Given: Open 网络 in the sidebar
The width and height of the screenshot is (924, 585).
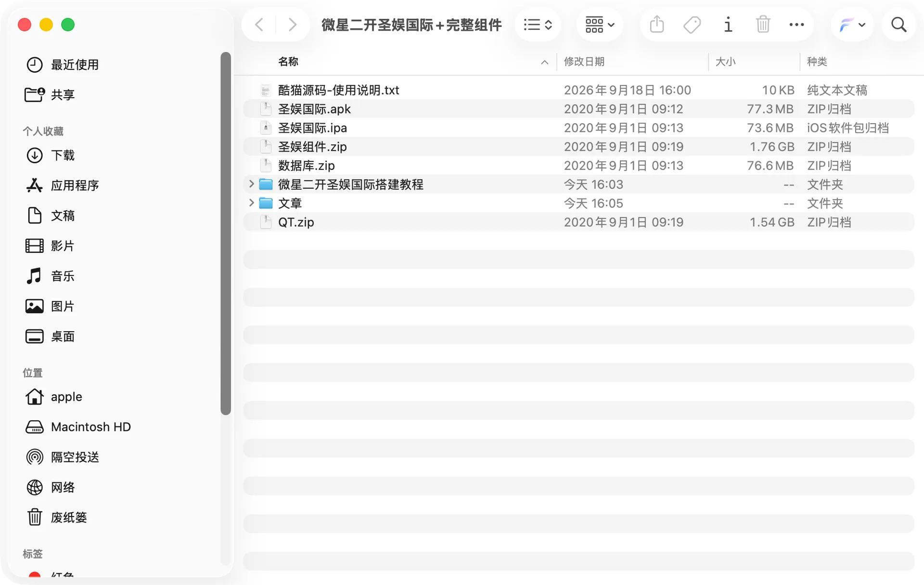Looking at the screenshot, I should [x=50, y=487].
